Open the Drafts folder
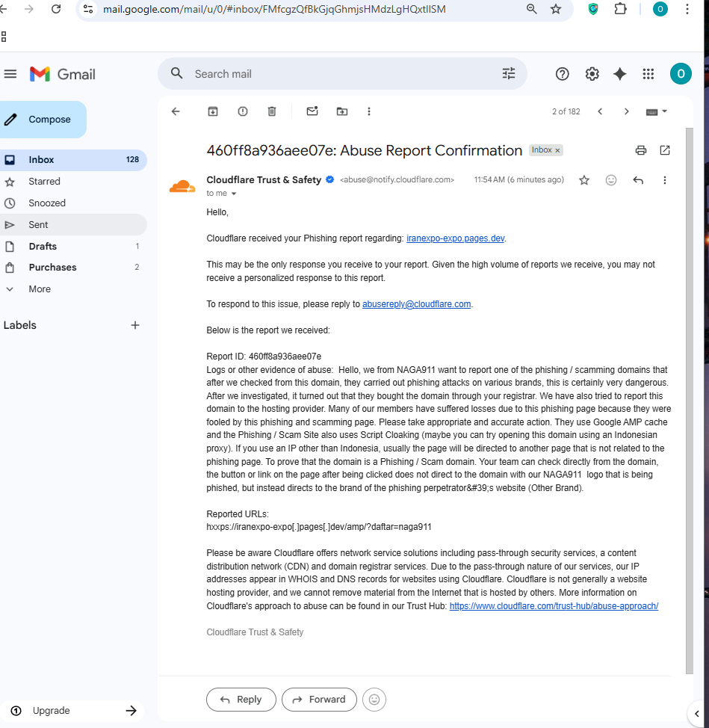The width and height of the screenshot is (709, 728). 72,246
